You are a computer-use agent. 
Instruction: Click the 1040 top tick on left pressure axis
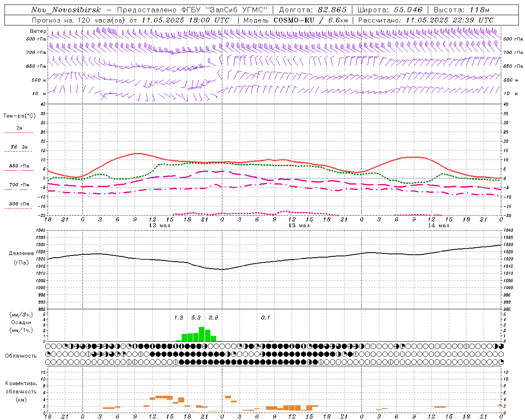[x=41, y=231]
